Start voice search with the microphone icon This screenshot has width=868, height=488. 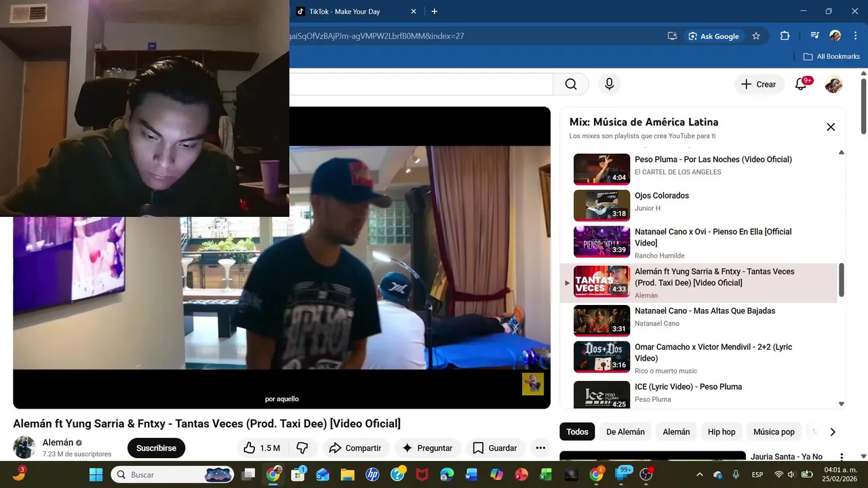tap(609, 84)
